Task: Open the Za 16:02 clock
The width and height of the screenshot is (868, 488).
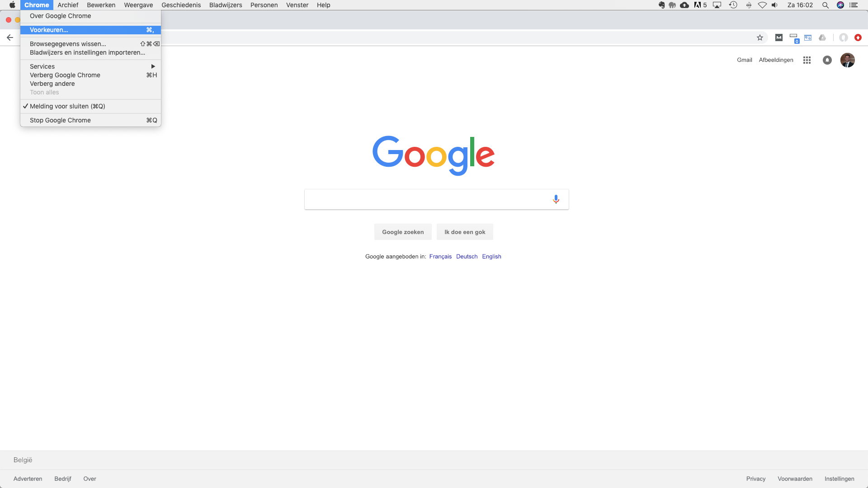Action: click(800, 5)
